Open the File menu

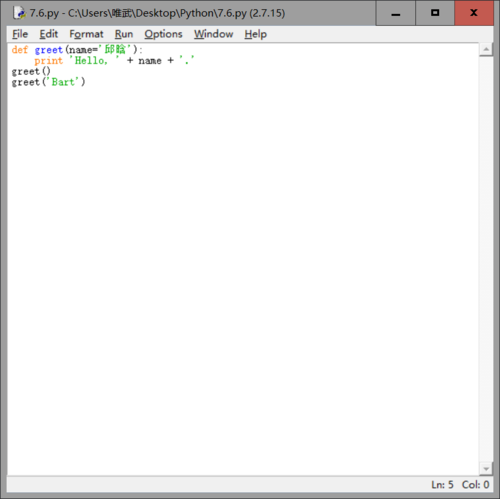click(20, 34)
